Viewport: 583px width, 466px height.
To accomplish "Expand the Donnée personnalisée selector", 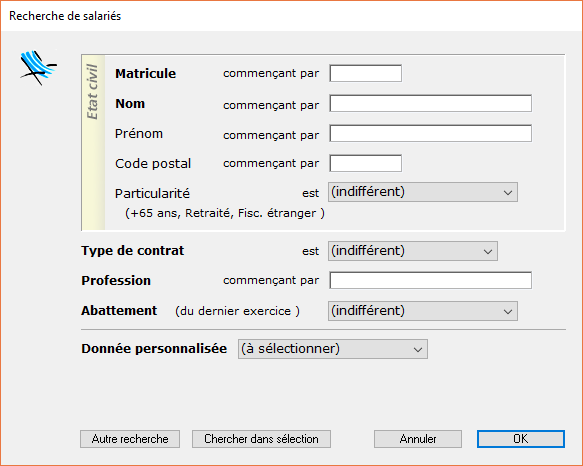I will tap(333, 349).
